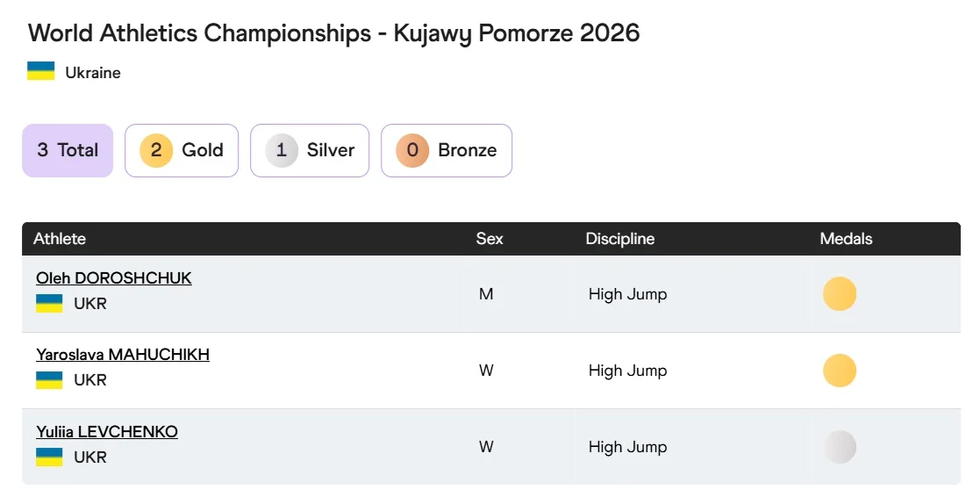Select the 0 Bronze filter pill
Screen dimensions: 980x497
click(x=447, y=150)
